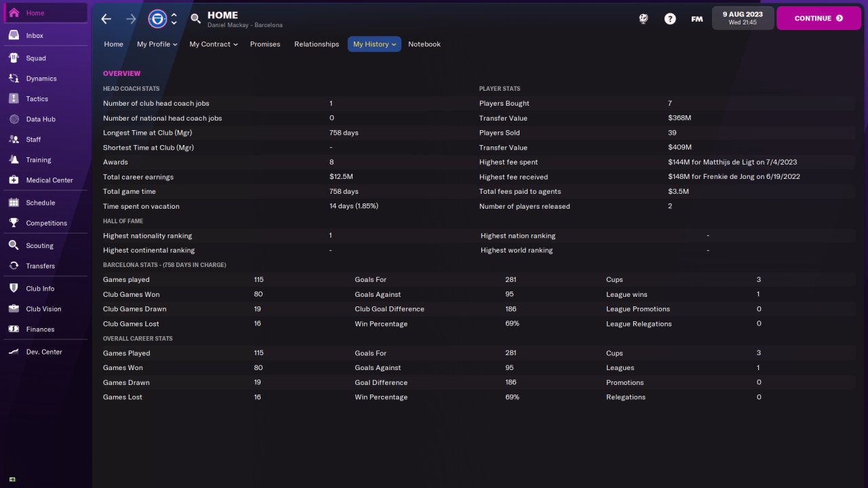This screenshot has width=868, height=488.
Task: Open the Scouting magnifier icon in the sidebar
Action: (14, 245)
